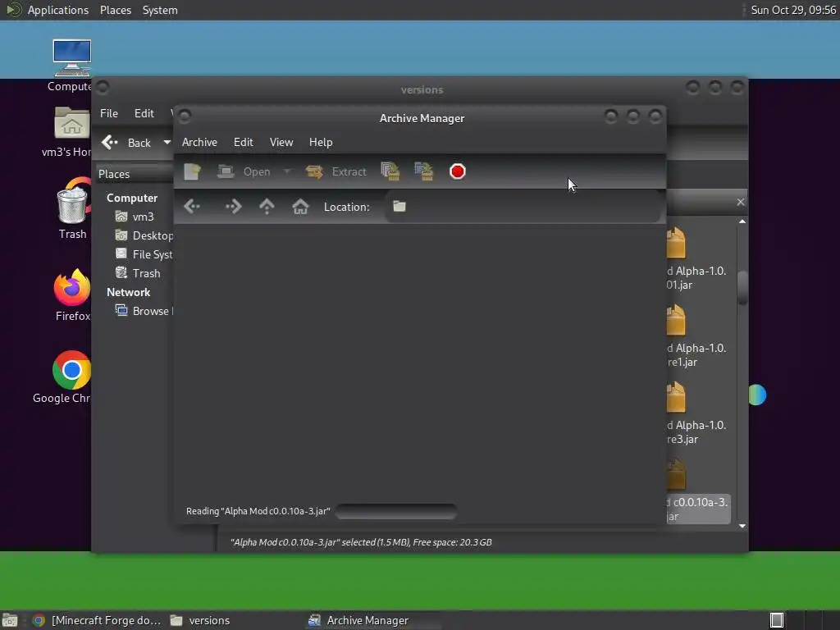The height and width of the screenshot is (630, 840).
Task: Select the Alpha-1.0 re1.jar file
Action: pyautogui.click(x=696, y=336)
